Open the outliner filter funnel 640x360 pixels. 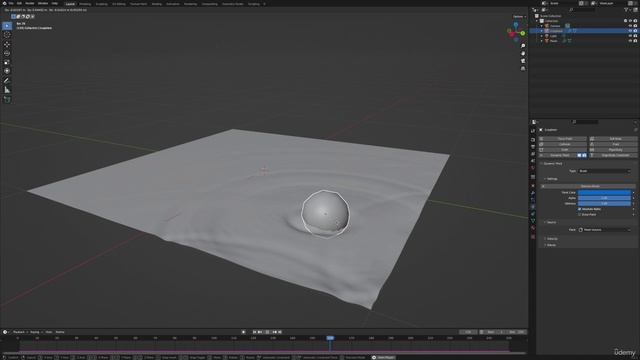click(x=626, y=9)
